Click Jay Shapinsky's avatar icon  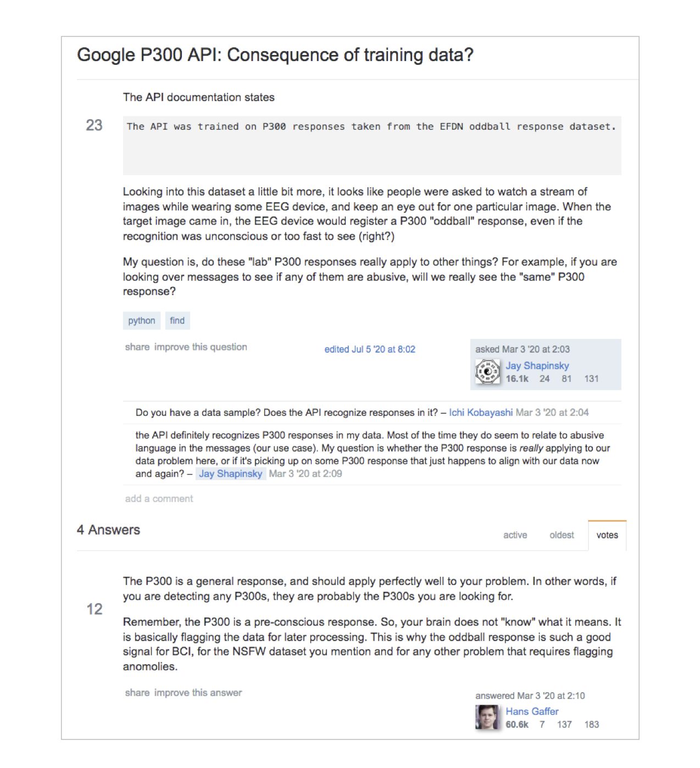(x=487, y=372)
